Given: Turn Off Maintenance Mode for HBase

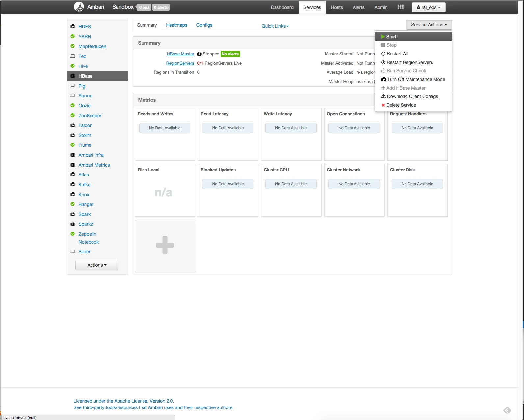Looking at the screenshot, I should click(413, 79).
